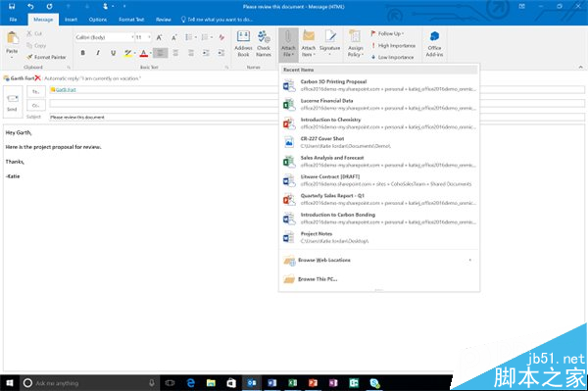Screen dimensions: 588x391
Task: Insert a Signature
Action: coord(329,44)
